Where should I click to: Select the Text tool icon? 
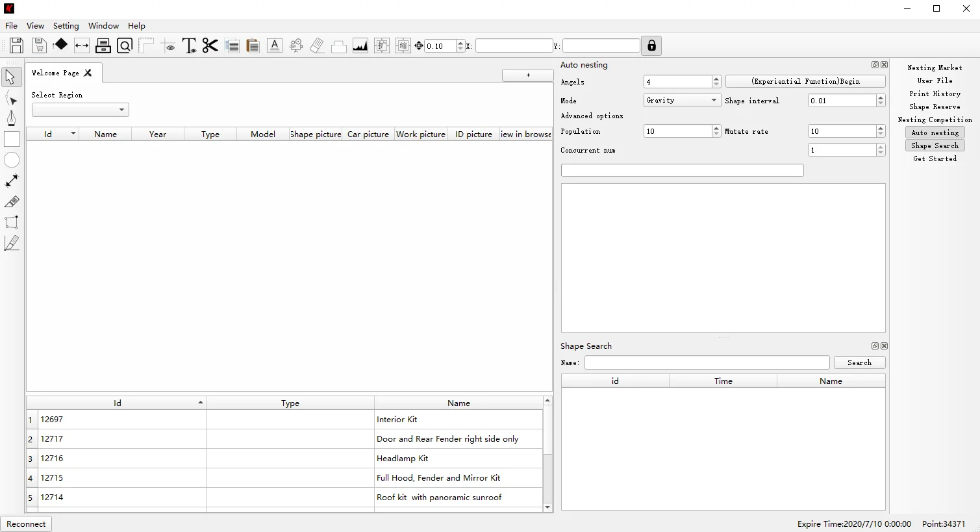click(x=189, y=45)
